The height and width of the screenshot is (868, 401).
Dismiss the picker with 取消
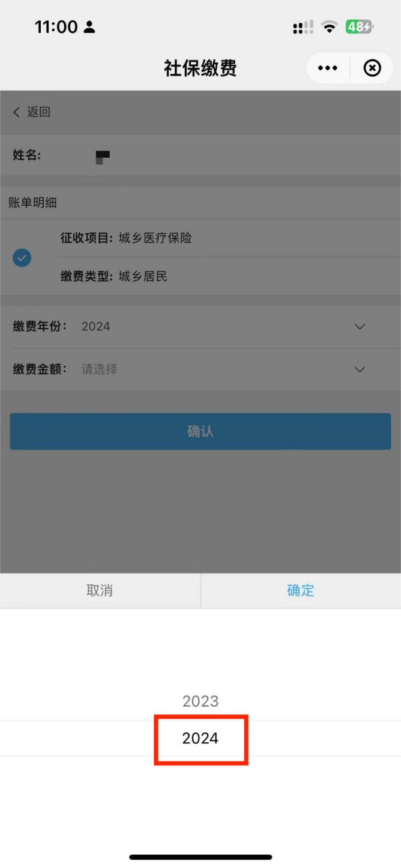(100, 590)
